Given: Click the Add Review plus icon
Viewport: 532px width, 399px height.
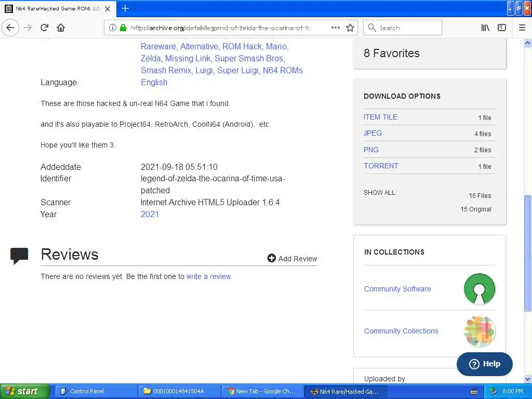Looking at the screenshot, I should (x=271, y=258).
